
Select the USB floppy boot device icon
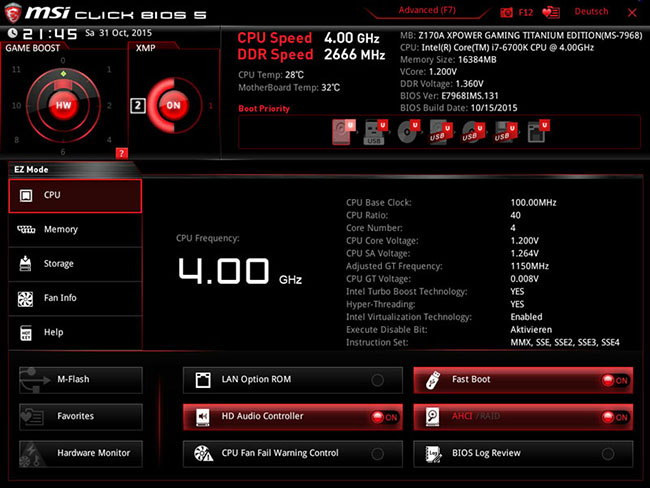pos(505,132)
